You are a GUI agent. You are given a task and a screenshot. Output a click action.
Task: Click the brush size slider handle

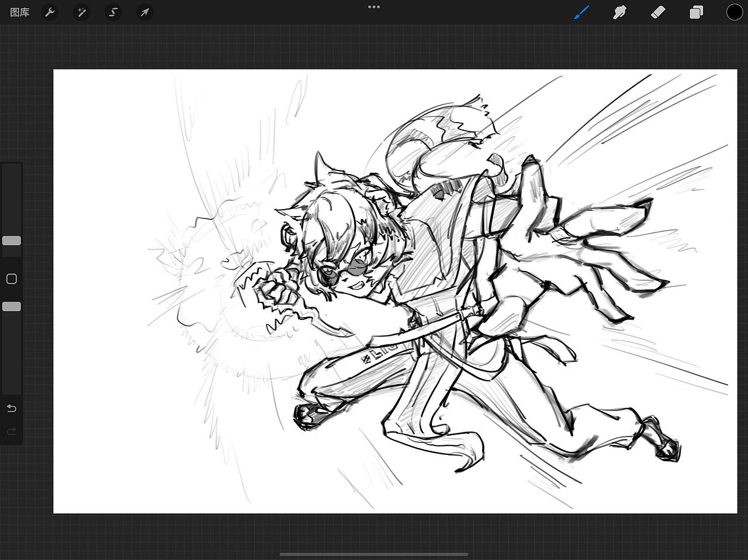pyautogui.click(x=12, y=241)
